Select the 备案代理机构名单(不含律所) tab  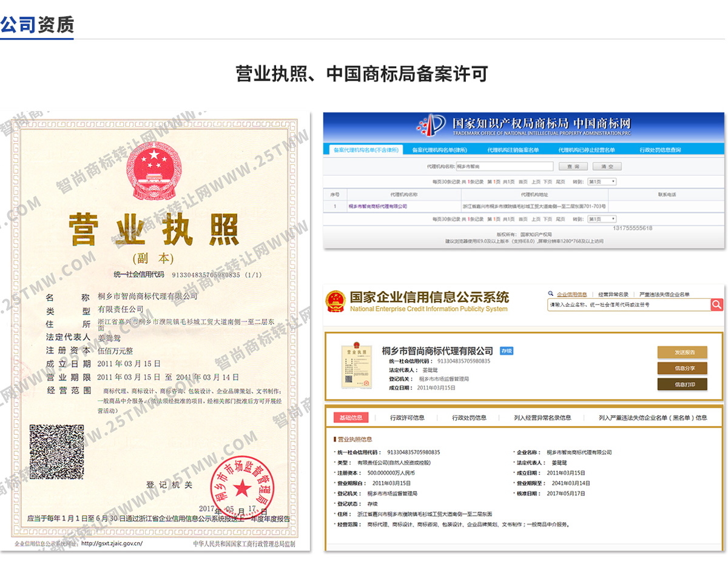click(x=366, y=150)
